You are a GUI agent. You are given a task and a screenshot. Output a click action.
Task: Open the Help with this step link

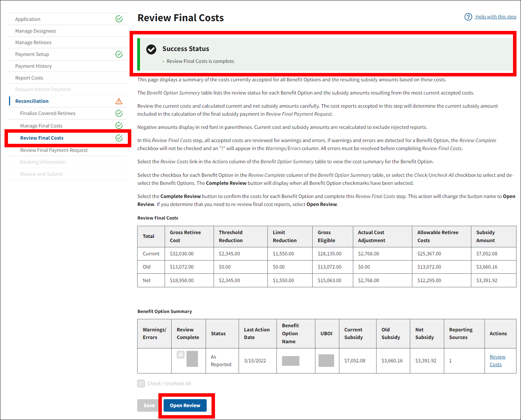tap(496, 17)
